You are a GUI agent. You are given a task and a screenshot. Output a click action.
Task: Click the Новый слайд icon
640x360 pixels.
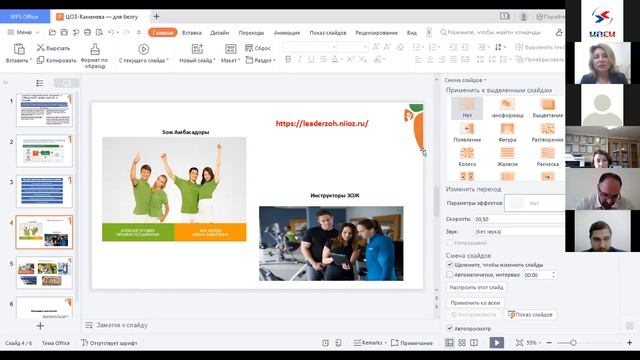pyautogui.click(x=197, y=49)
